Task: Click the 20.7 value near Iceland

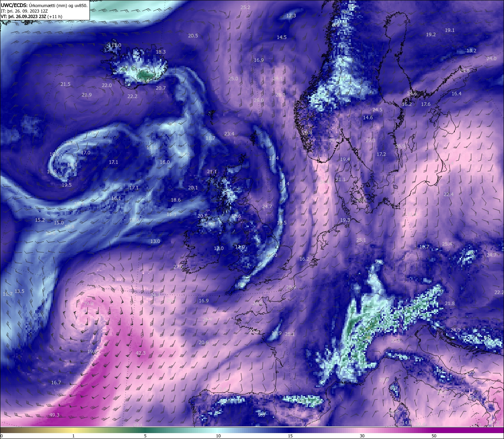Action: (x=161, y=88)
